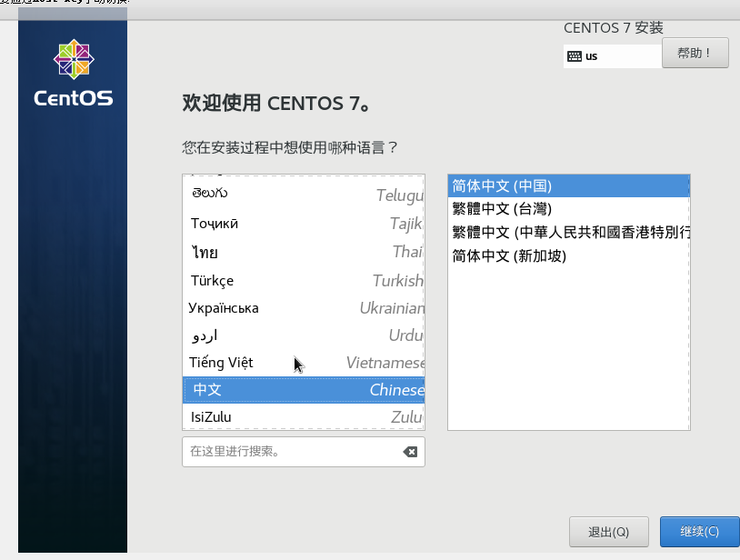
Task: Click the CentOS logo in sidebar
Action: [73, 73]
